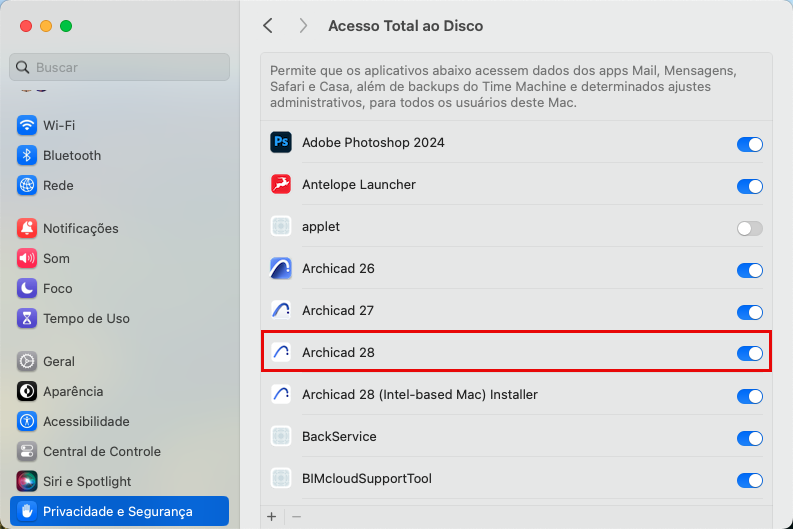Click the Notificações bell icon

click(x=27, y=228)
